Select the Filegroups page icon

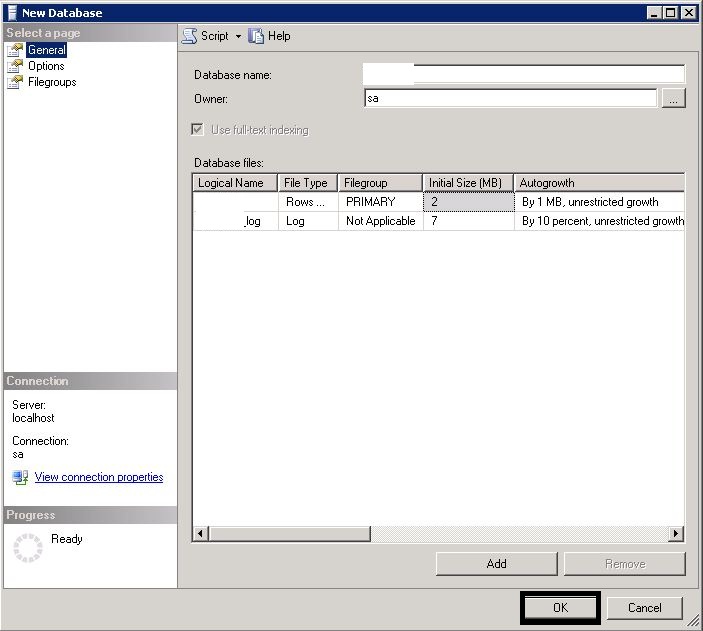tap(15, 82)
